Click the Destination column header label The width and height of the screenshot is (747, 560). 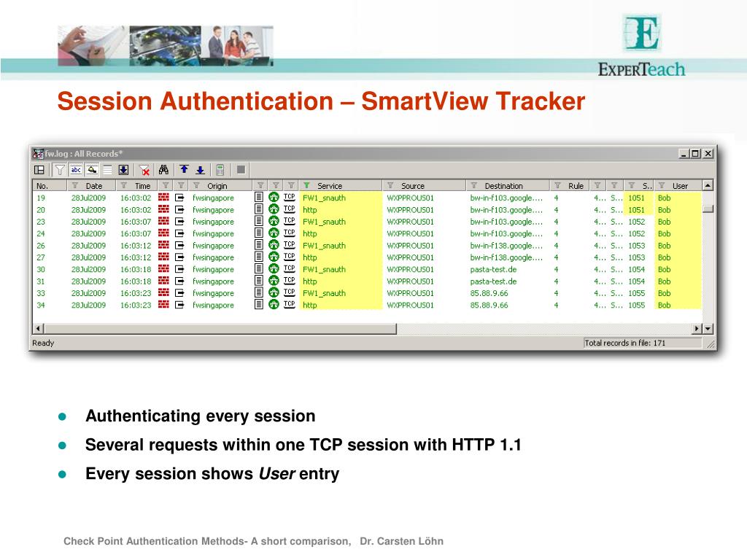tap(503, 186)
